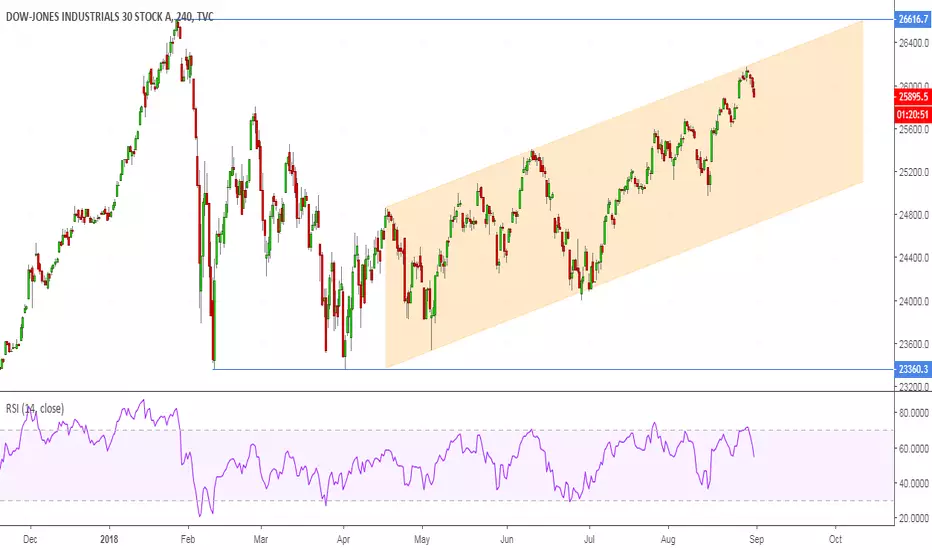This screenshot has height=550, width=932.
Task: Click the RSI (14, close) indicator label
Action: coord(35,408)
